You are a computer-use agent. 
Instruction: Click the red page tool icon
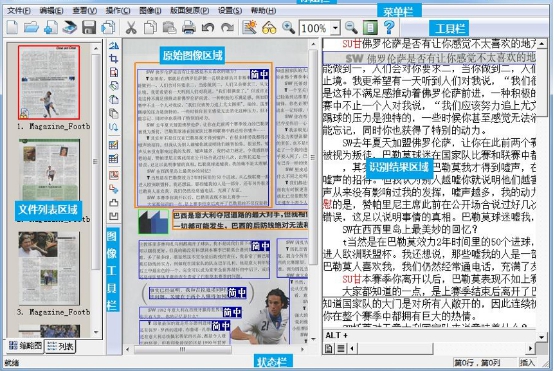[113, 72]
